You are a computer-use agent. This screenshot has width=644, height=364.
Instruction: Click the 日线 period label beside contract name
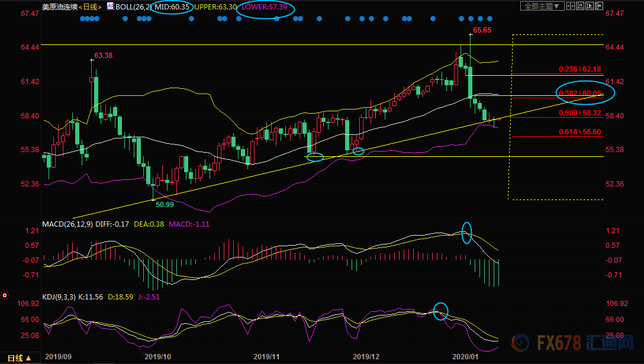coord(90,7)
